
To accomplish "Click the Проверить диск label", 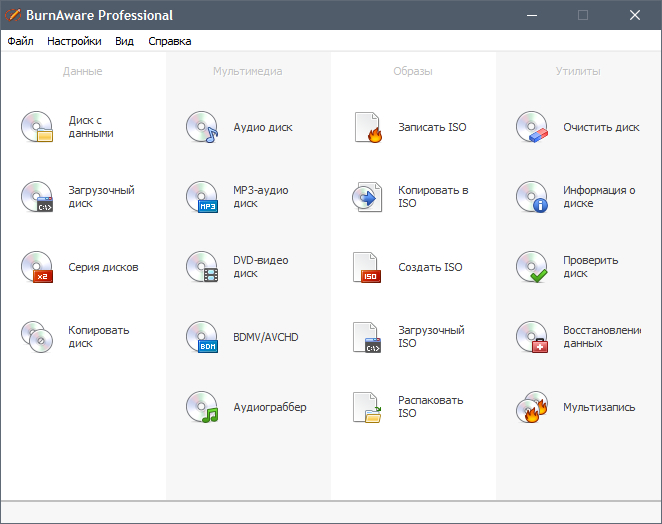I will click(x=590, y=267).
